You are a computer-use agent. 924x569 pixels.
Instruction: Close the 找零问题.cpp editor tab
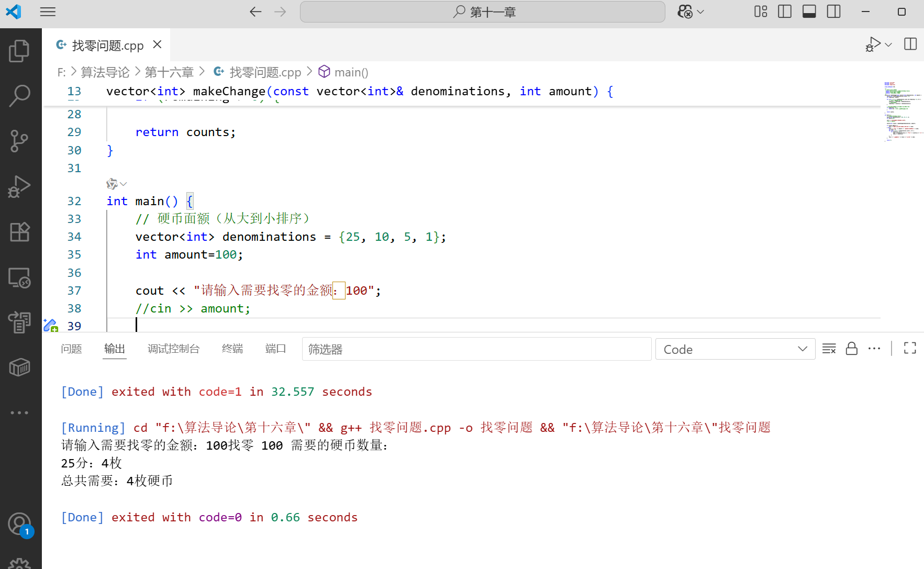pos(157,44)
